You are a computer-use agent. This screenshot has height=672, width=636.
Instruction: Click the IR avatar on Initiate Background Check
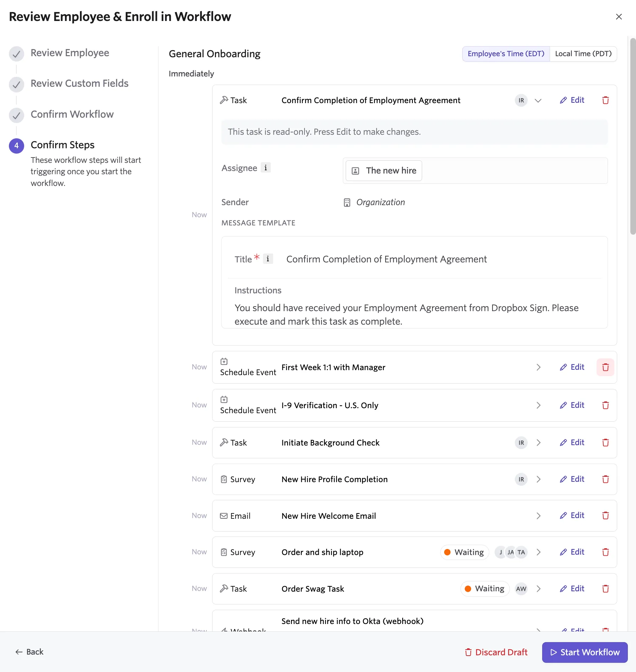tap(521, 443)
